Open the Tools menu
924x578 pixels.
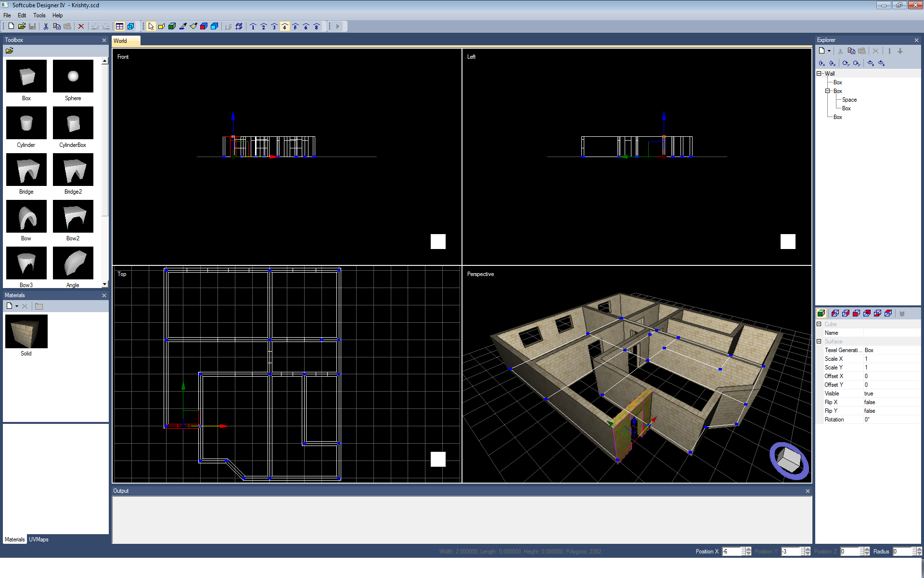point(39,15)
